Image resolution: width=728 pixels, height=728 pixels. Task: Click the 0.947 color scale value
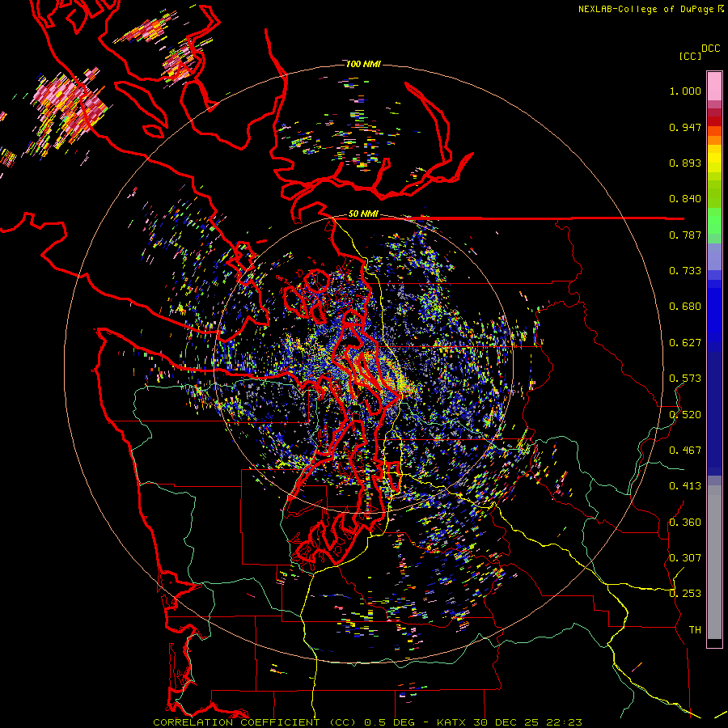point(685,127)
